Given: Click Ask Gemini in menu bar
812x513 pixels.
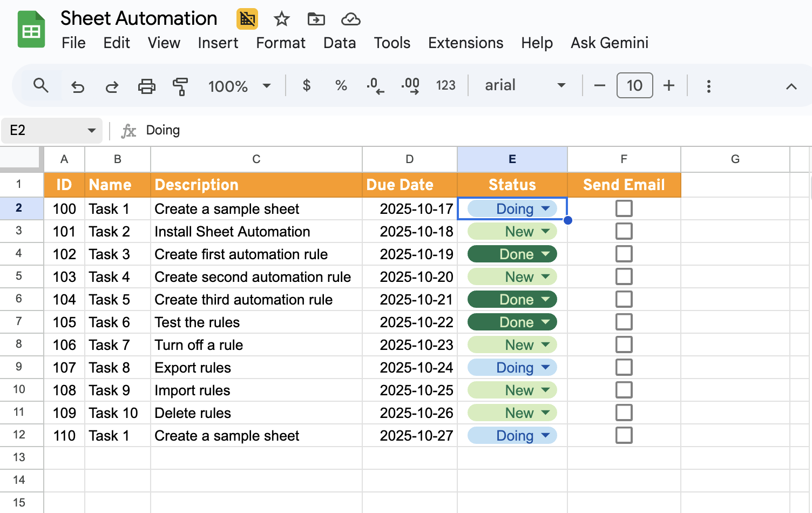Looking at the screenshot, I should (x=609, y=43).
